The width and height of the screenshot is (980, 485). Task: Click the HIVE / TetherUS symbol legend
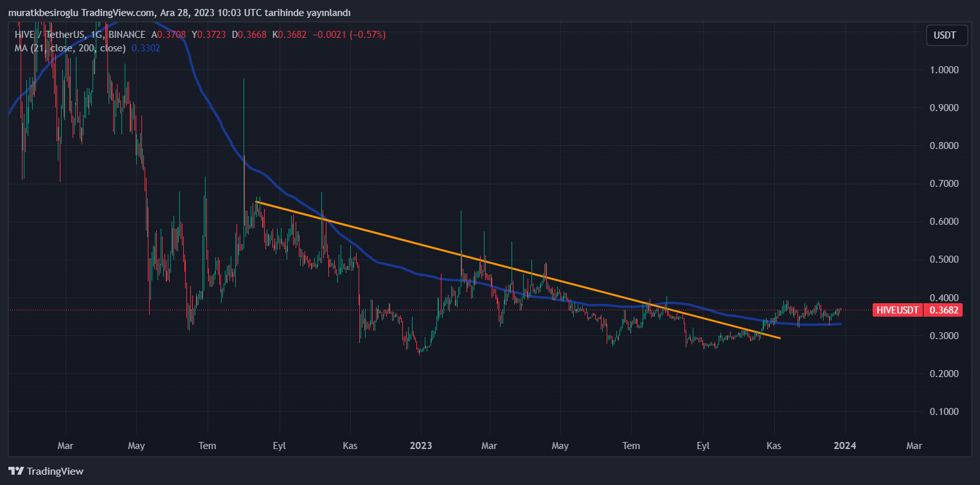[x=80, y=34]
